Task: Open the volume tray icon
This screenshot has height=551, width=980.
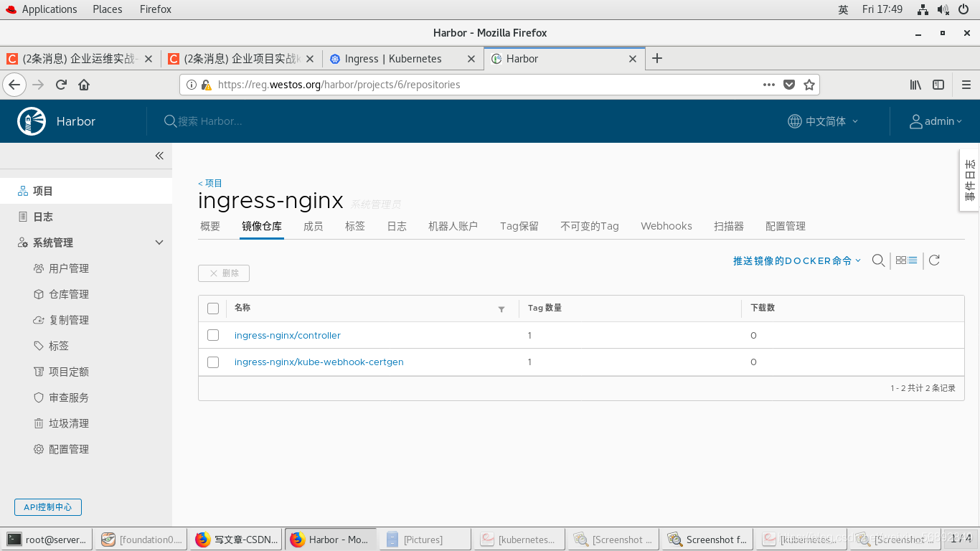Action: coord(943,9)
